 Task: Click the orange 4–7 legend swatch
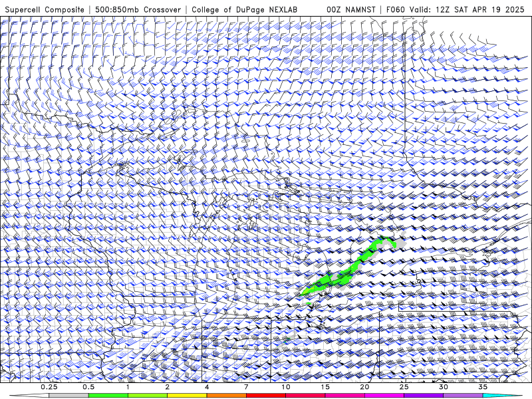pyautogui.click(x=226, y=396)
